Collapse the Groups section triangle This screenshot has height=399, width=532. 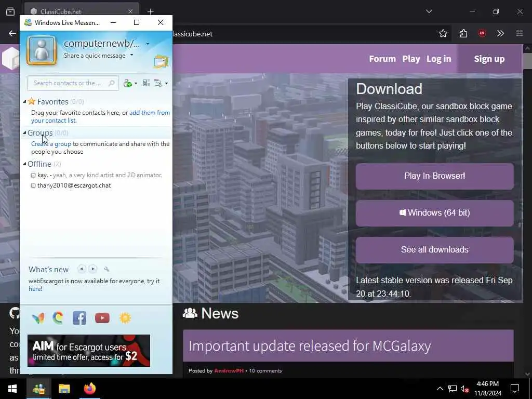tap(24, 132)
